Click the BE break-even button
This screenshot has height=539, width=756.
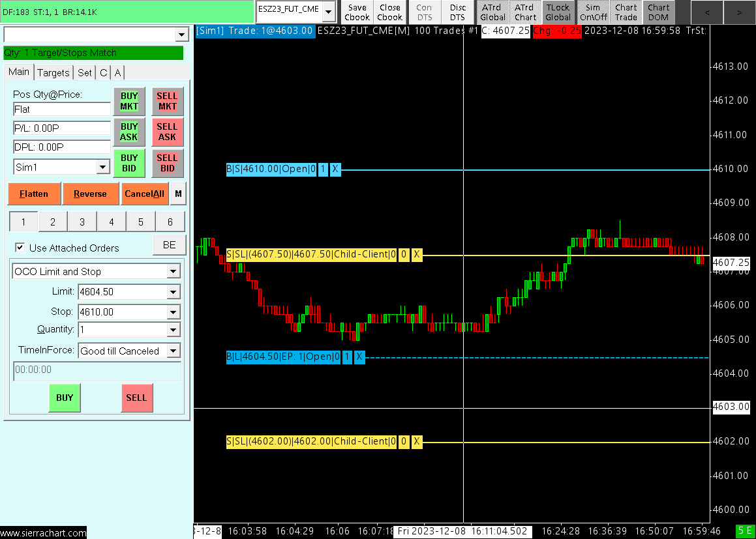169,245
